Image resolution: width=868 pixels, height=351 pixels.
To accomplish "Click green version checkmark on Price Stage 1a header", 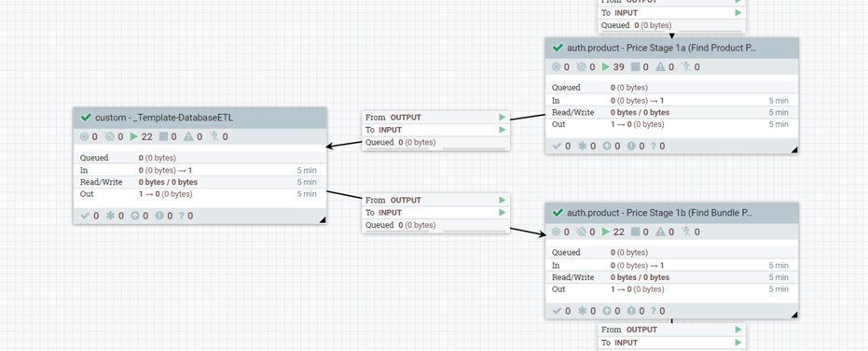I will [x=558, y=48].
